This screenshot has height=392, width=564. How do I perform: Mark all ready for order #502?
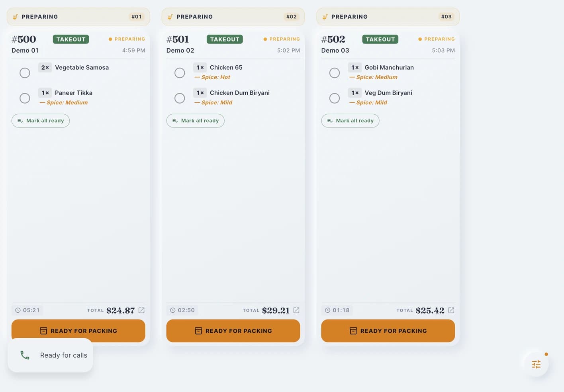(x=351, y=121)
